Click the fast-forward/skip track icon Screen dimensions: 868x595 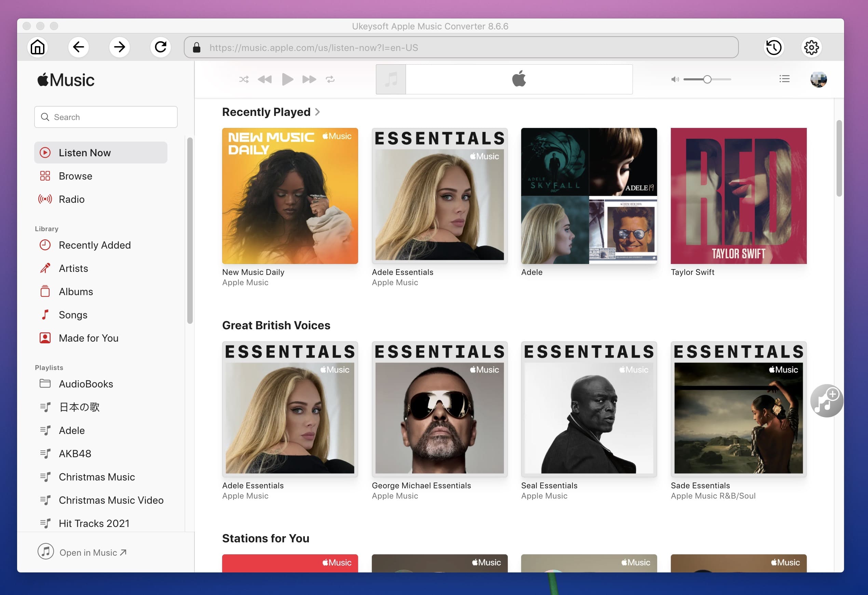point(308,79)
